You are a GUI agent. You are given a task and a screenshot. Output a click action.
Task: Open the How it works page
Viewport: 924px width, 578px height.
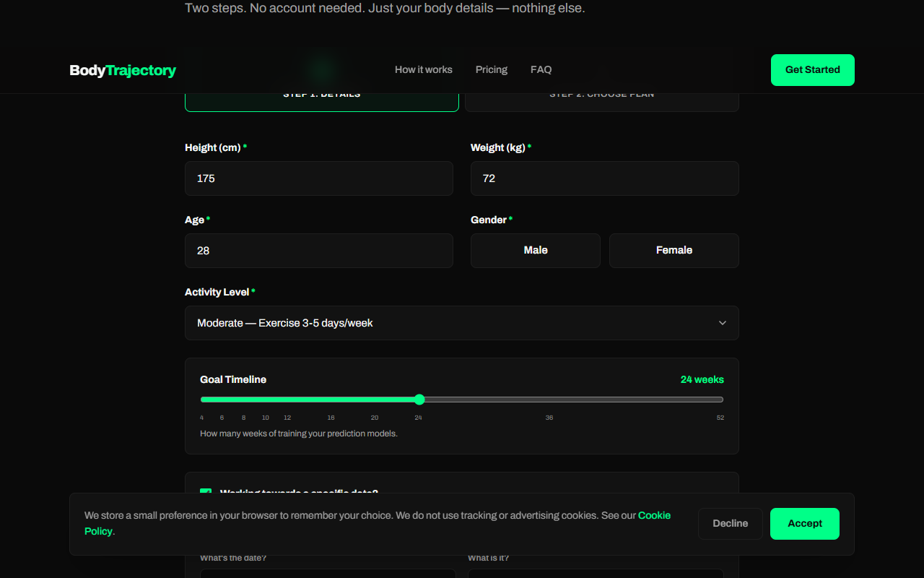[x=424, y=69]
